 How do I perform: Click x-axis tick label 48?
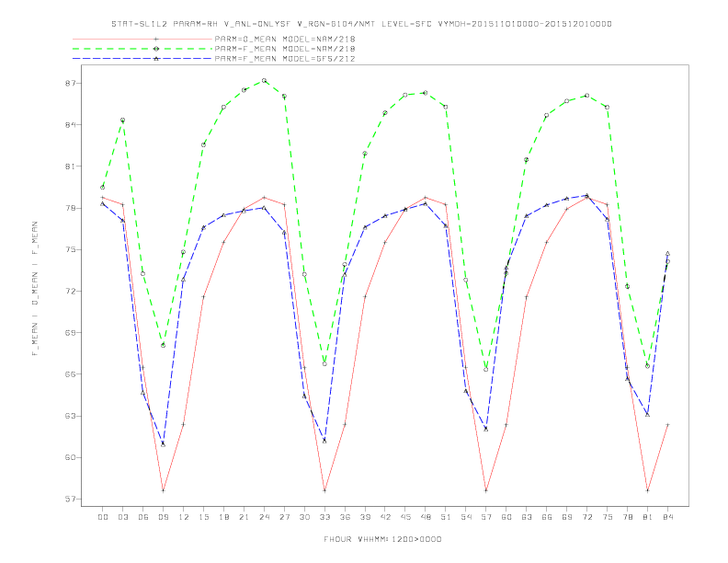(426, 517)
